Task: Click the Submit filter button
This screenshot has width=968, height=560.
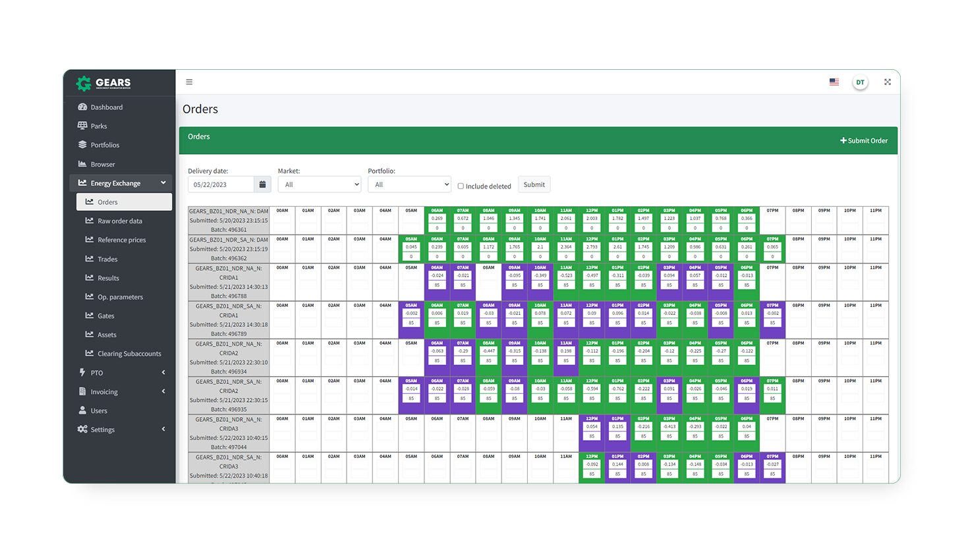Action: 534,185
